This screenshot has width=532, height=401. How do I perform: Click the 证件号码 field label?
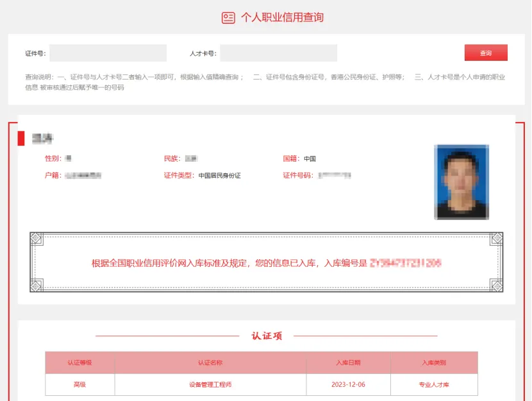[298, 175]
